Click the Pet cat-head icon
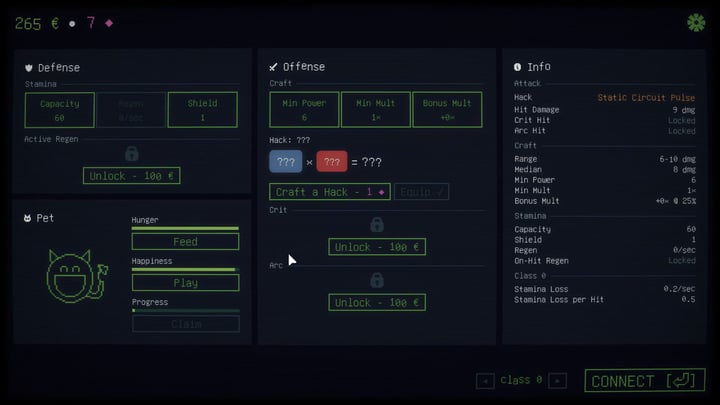The height and width of the screenshot is (405, 720). coord(28,218)
